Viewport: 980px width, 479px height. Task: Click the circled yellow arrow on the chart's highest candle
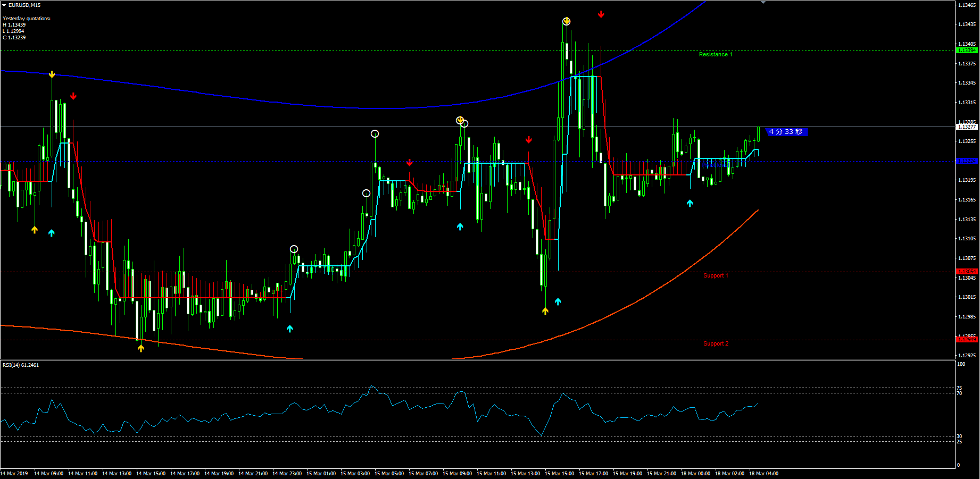tap(567, 21)
